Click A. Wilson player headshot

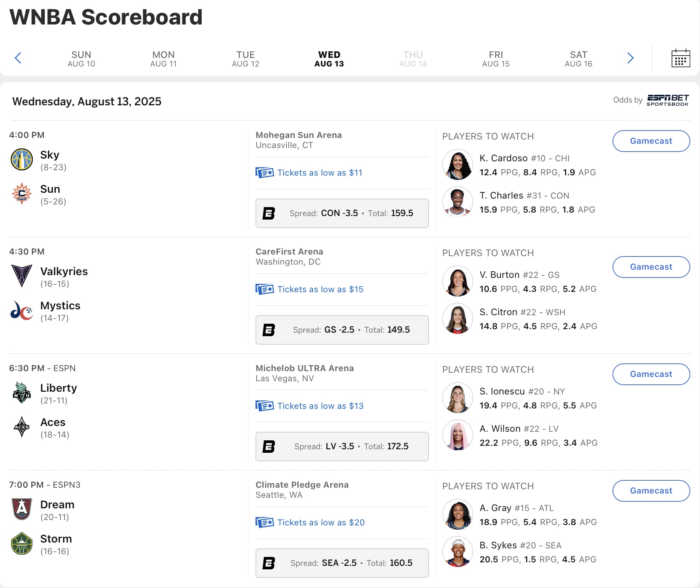coord(458,435)
